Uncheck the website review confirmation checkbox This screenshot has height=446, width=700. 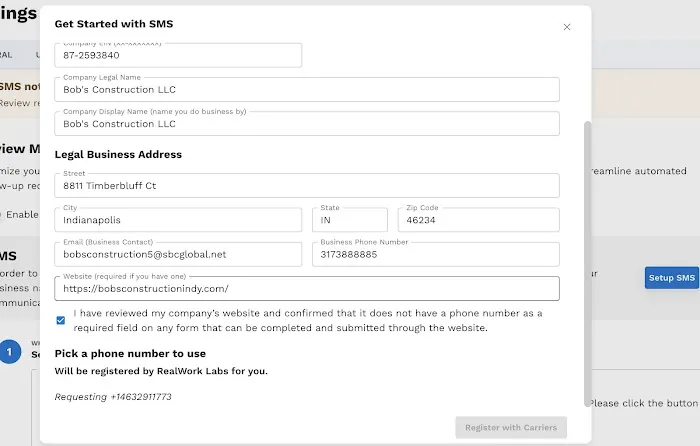(61, 320)
